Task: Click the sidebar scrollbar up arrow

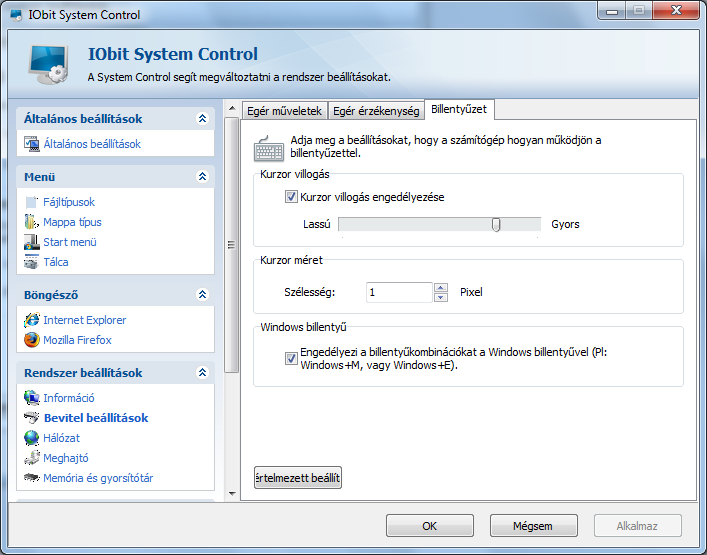Action: [232, 108]
